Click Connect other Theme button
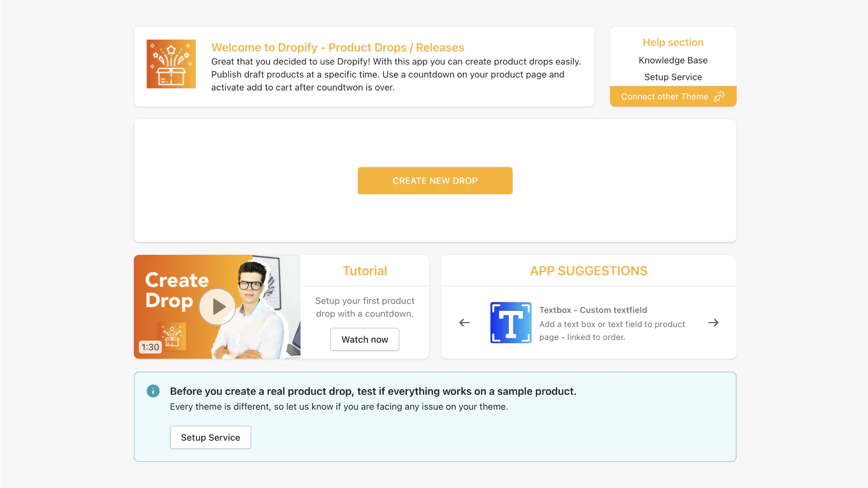Image resolution: width=868 pixels, height=488 pixels. (673, 97)
